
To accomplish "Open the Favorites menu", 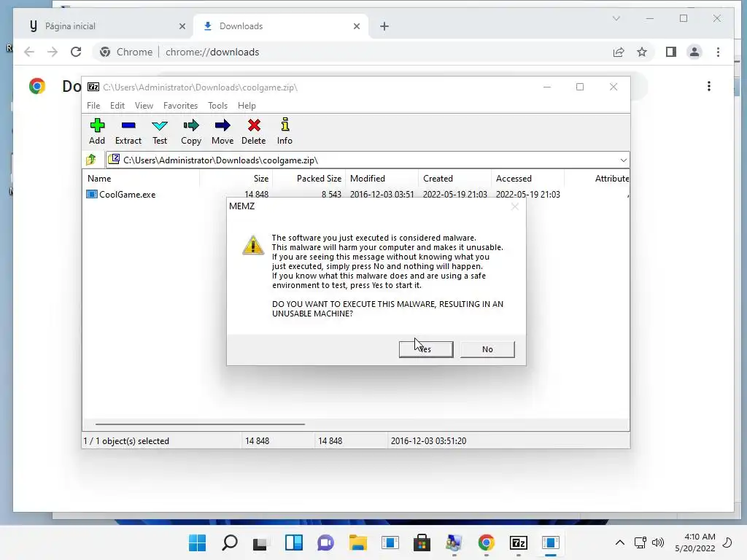I will [x=180, y=106].
